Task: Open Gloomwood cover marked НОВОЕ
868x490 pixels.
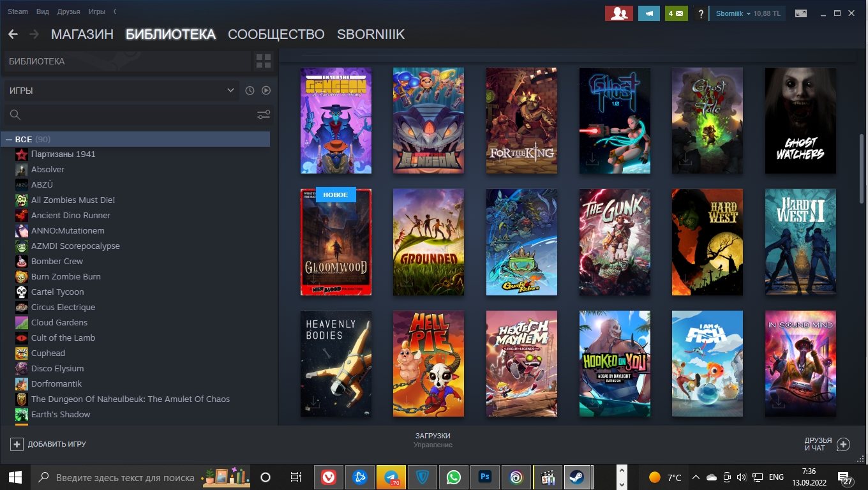Action: point(336,242)
